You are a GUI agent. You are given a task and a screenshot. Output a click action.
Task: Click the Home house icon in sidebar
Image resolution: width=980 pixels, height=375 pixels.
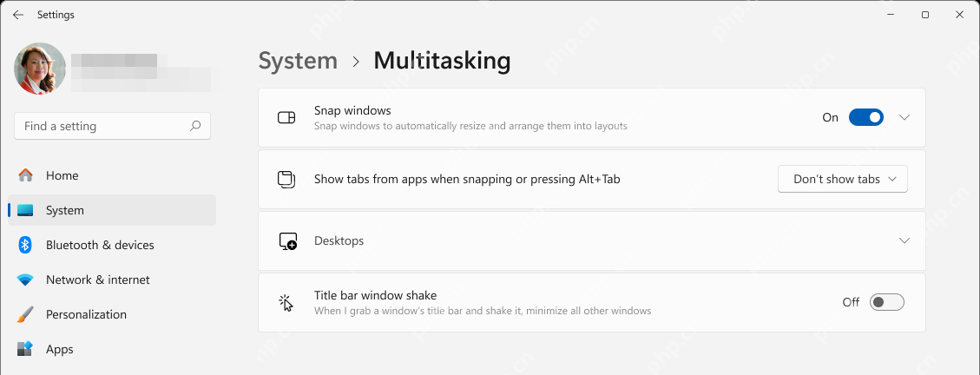click(25, 175)
